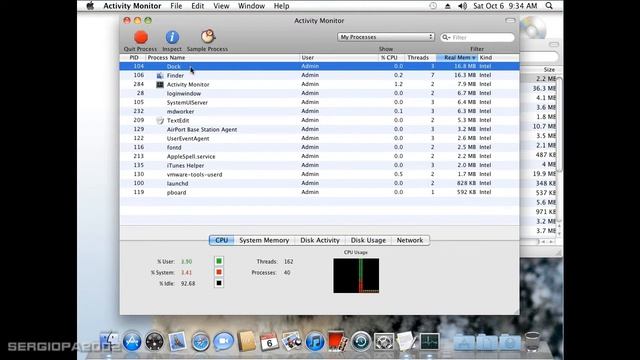Select the AirPort Base Station Agent row
640x360 pixels.
(x=319, y=129)
